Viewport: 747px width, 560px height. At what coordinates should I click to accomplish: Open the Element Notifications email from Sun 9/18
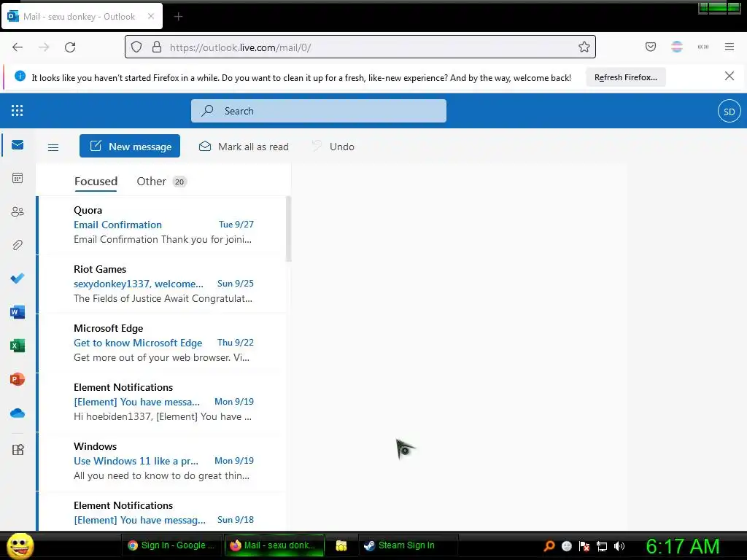(x=162, y=511)
